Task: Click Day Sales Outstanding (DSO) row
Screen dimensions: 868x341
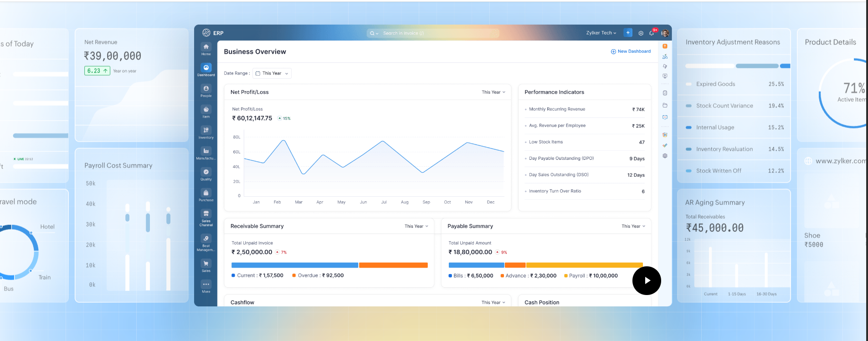Action: click(585, 175)
